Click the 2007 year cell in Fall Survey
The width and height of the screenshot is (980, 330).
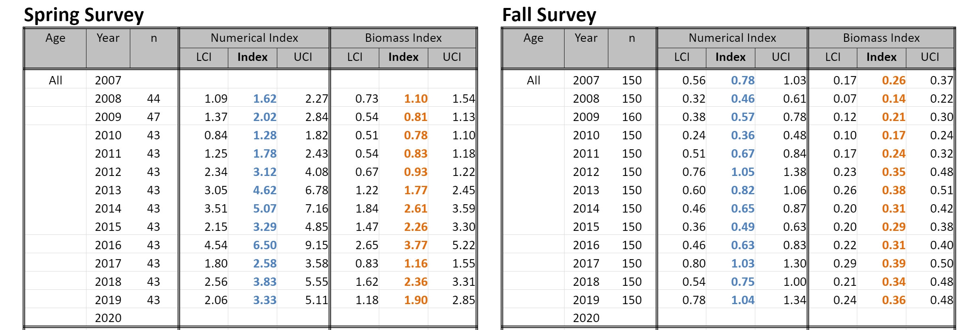tap(586, 80)
